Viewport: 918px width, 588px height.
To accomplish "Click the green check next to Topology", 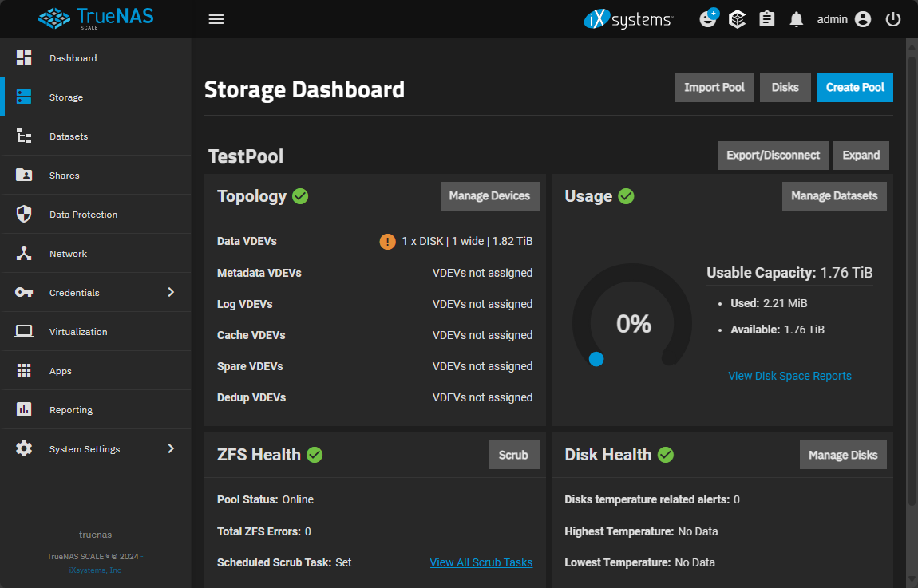I will tap(300, 196).
